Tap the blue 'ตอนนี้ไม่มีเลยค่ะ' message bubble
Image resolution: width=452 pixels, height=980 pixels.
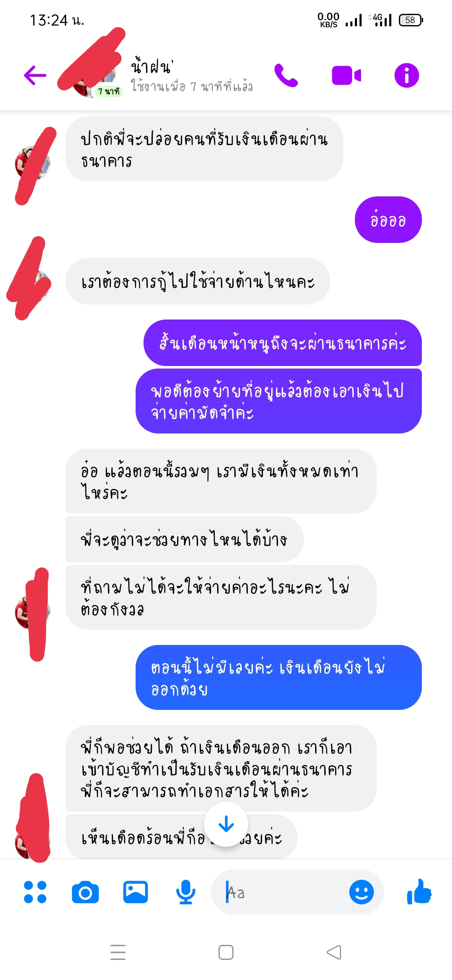pyautogui.click(x=279, y=677)
